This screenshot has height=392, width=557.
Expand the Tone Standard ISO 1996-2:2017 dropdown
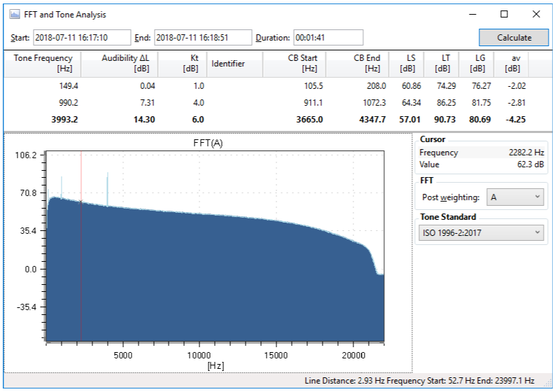(x=482, y=232)
